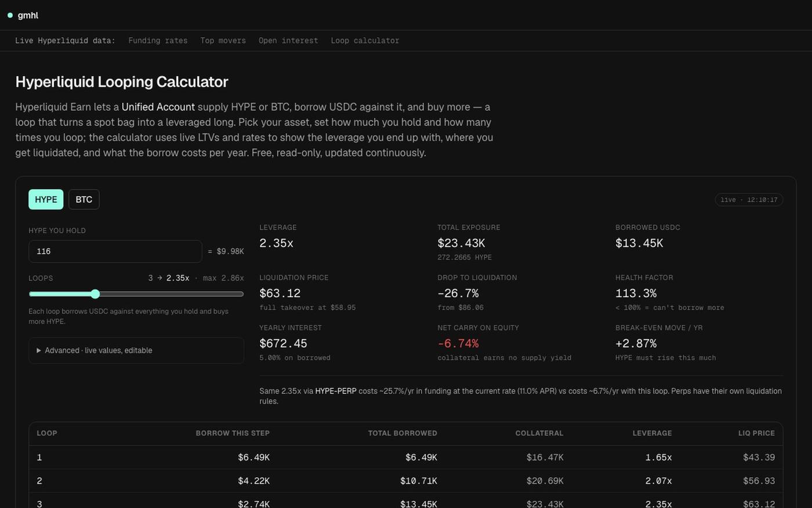This screenshot has width=812, height=508.
Task: Click the Total Borrowed column header
Action: point(403,433)
